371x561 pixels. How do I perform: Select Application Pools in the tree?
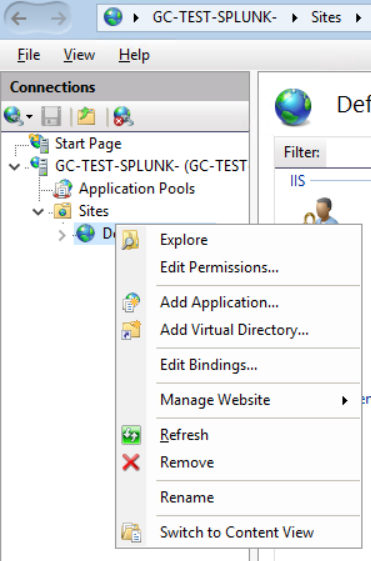(137, 189)
